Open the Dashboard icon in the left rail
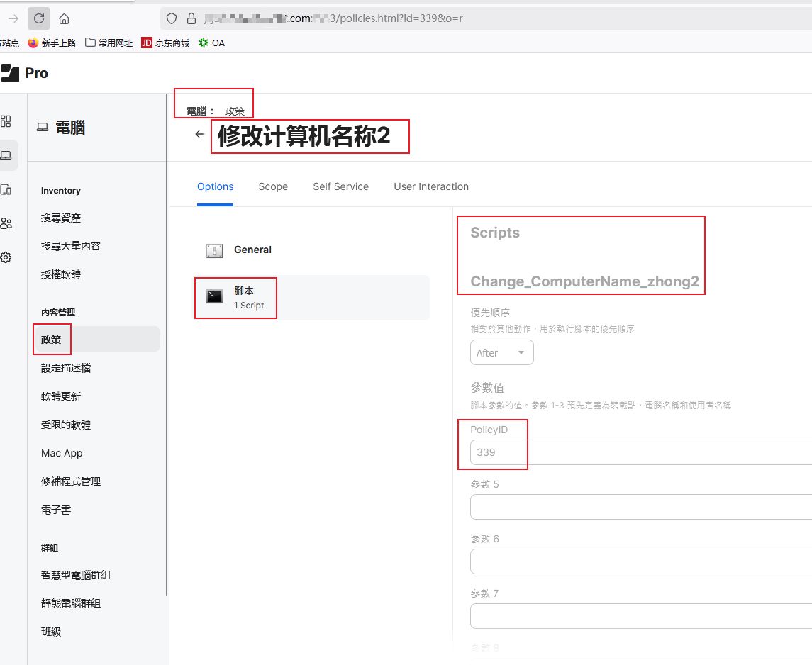 (6, 121)
